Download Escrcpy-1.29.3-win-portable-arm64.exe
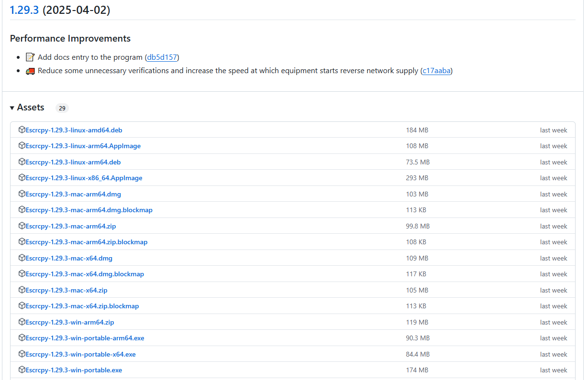The image size is (588, 380). coord(85,338)
